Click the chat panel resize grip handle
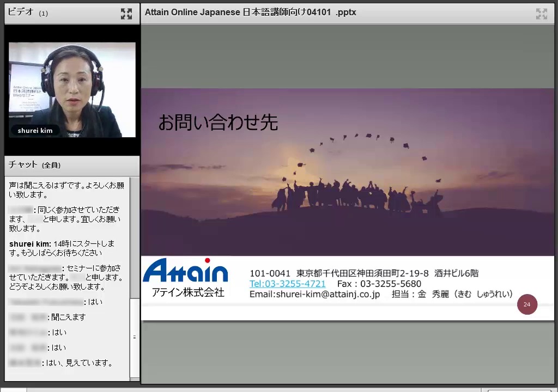 click(x=135, y=337)
